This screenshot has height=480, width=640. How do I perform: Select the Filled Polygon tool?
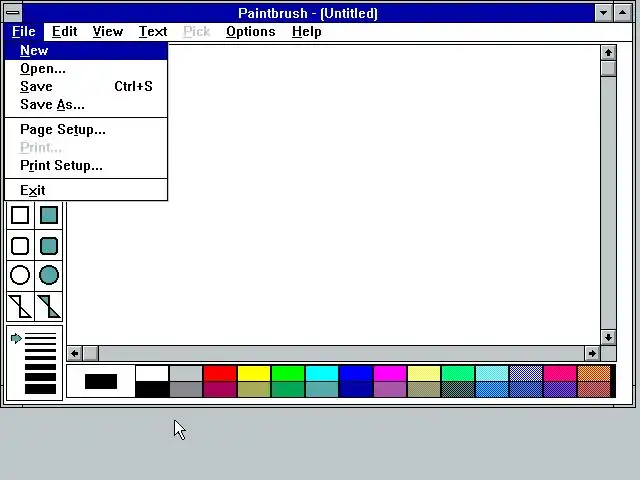point(49,307)
